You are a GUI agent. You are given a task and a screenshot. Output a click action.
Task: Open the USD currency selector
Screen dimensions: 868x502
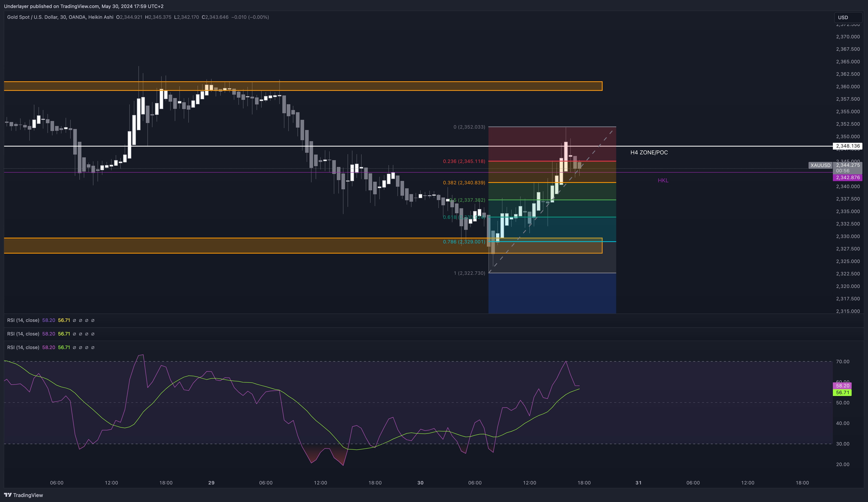point(848,17)
